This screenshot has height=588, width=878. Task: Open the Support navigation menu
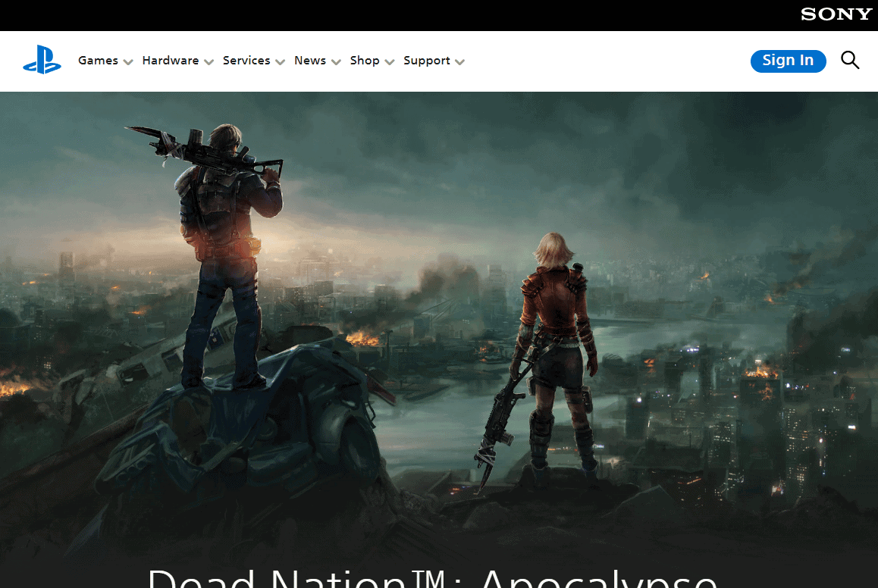426,61
